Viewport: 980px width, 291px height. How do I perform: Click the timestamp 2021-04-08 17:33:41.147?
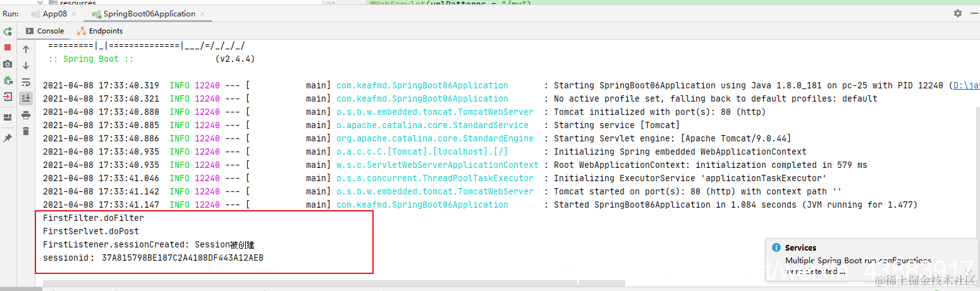(101, 205)
